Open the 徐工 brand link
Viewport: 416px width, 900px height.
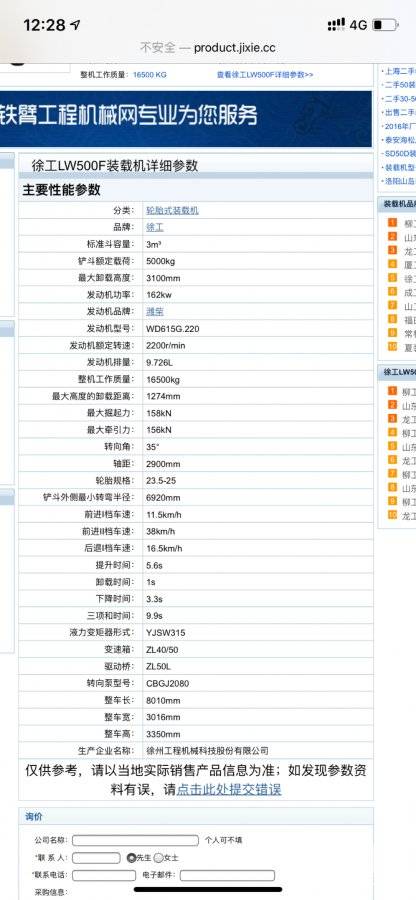[x=155, y=227]
